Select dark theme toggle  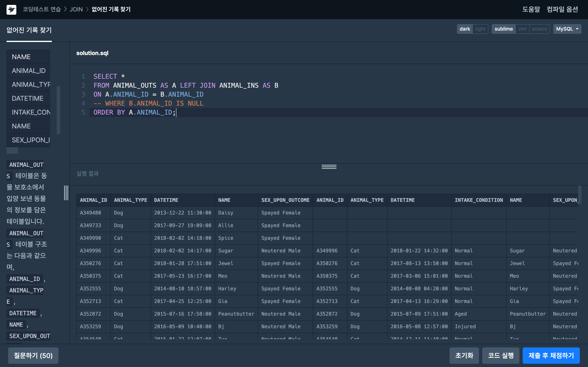click(x=464, y=29)
